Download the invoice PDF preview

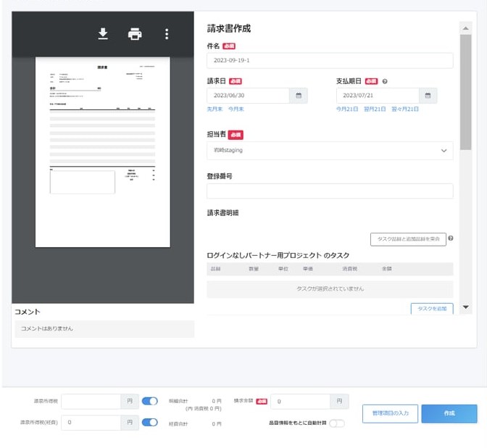click(103, 34)
